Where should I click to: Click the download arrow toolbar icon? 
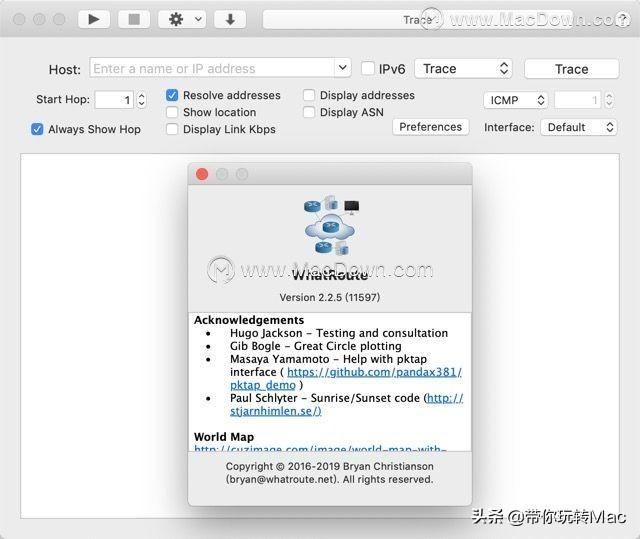pyautogui.click(x=230, y=19)
